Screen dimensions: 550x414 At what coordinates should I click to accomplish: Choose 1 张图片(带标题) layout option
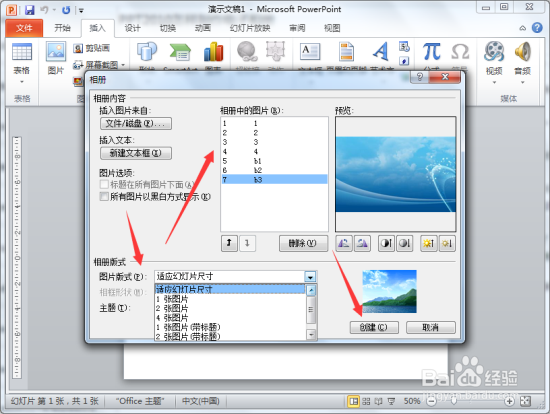pyautogui.click(x=230, y=327)
